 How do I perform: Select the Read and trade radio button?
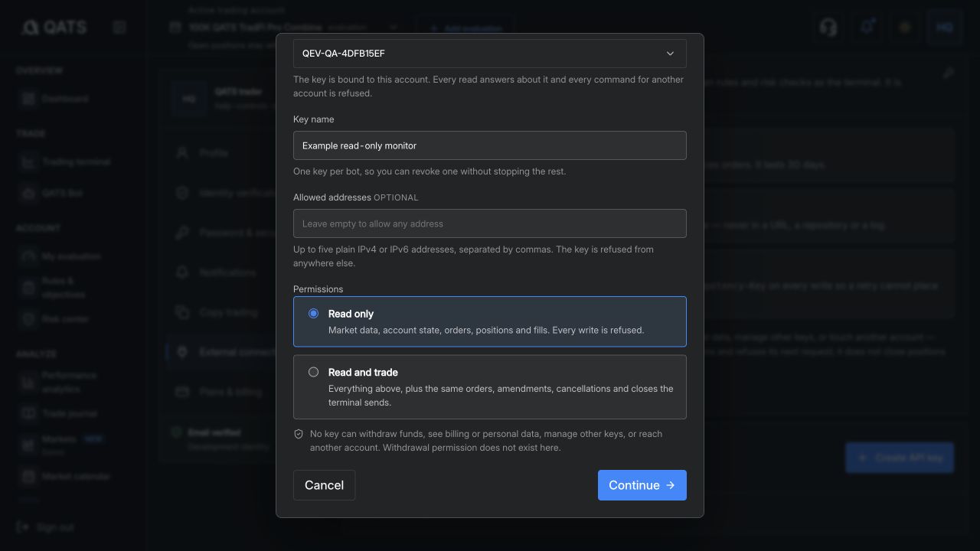313,372
